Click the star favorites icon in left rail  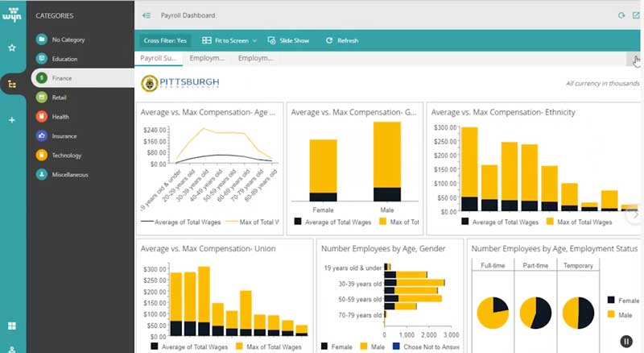11,48
